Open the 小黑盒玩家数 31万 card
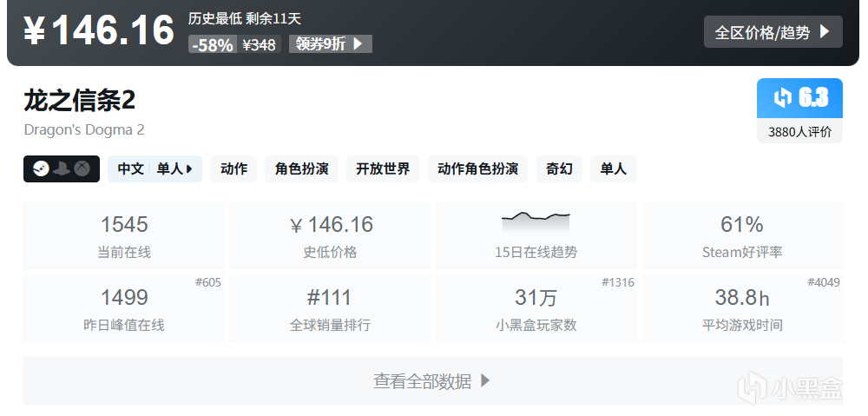The image size is (868, 416). (x=536, y=308)
